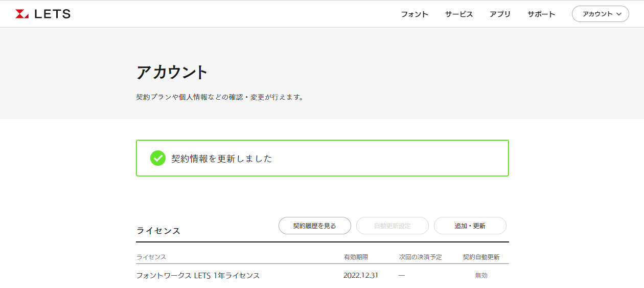Image resolution: width=644 pixels, height=288 pixels.
Task: Click the 契約自動更新 column header
Action: click(x=481, y=257)
